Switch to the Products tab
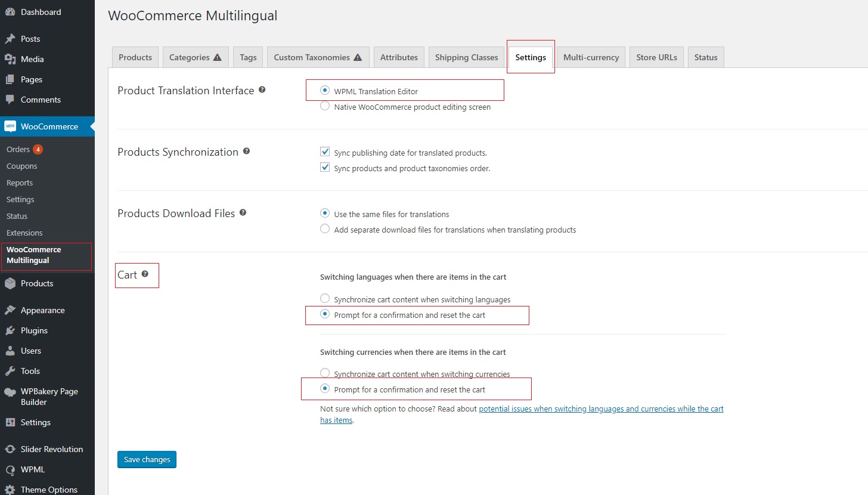This screenshot has width=868, height=495. point(135,57)
